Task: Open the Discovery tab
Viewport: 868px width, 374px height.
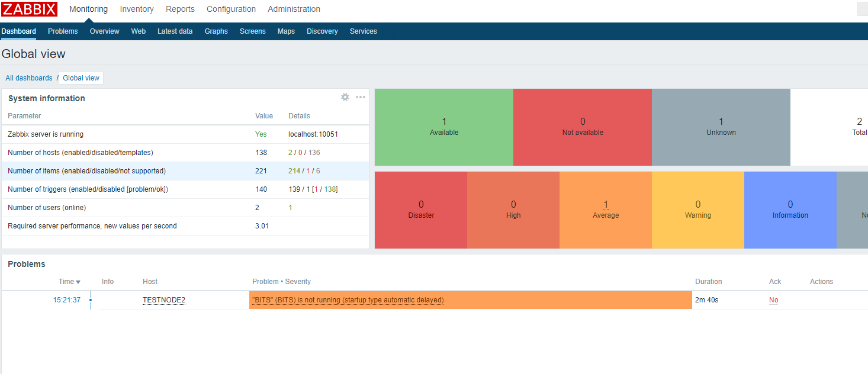Action: (x=322, y=31)
